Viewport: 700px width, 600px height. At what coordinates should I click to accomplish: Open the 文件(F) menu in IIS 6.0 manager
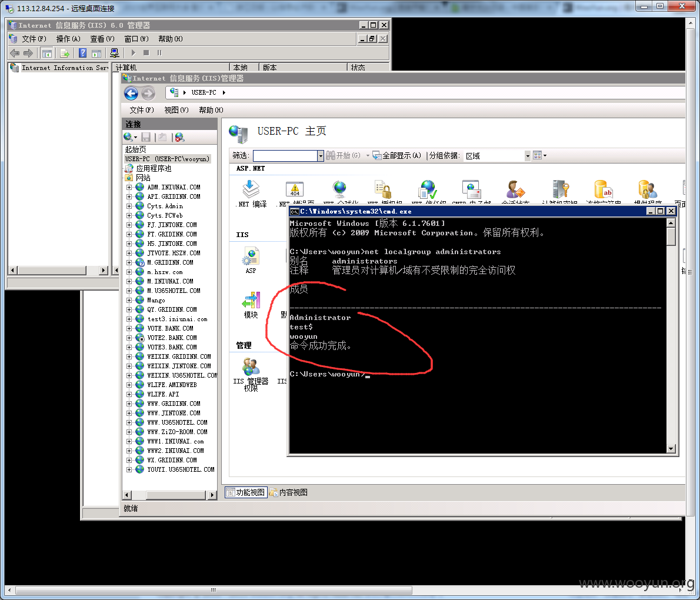click(x=34, y=39)
